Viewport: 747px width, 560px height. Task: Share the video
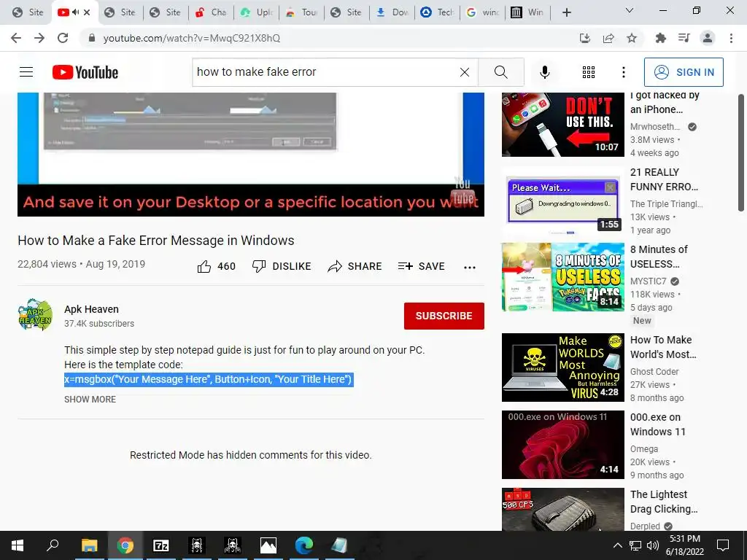(x=355, y=266)
